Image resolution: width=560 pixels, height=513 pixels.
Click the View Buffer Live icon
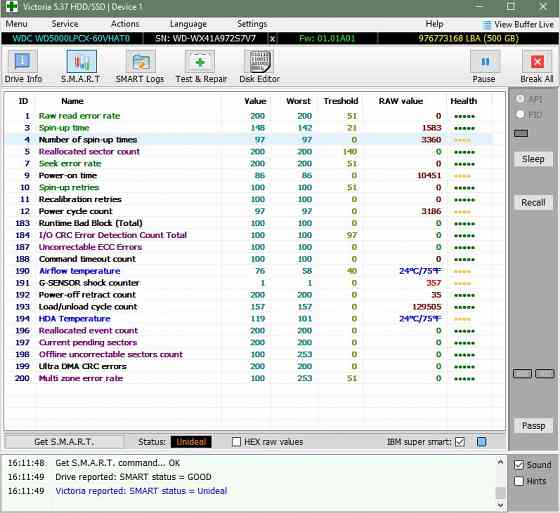(486, 25)
